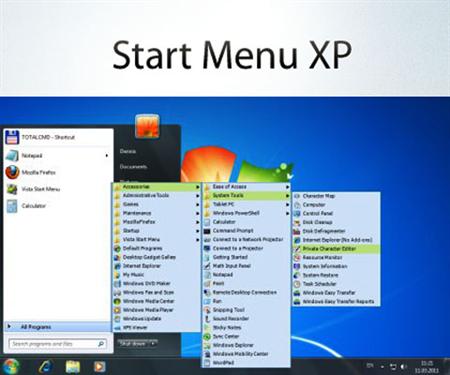Open Windows Mobility Center
Screen dimensions: 450x375
point(247,354)
